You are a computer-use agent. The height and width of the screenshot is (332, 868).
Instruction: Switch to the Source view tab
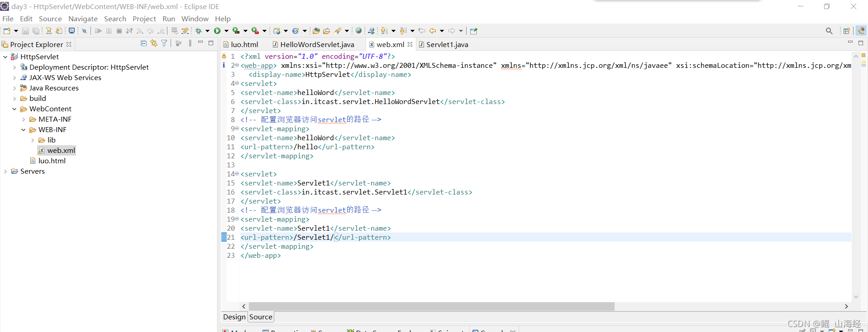click(x=261, y=317)
